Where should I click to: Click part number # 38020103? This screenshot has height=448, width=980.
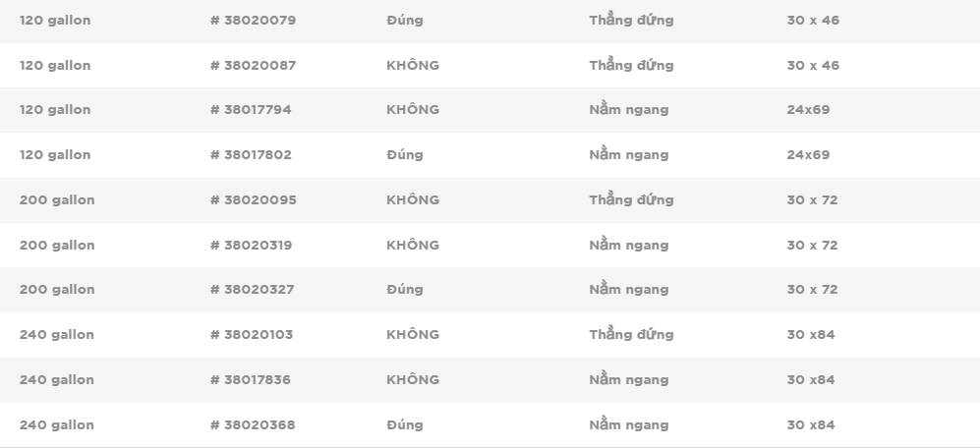(252, 334)
